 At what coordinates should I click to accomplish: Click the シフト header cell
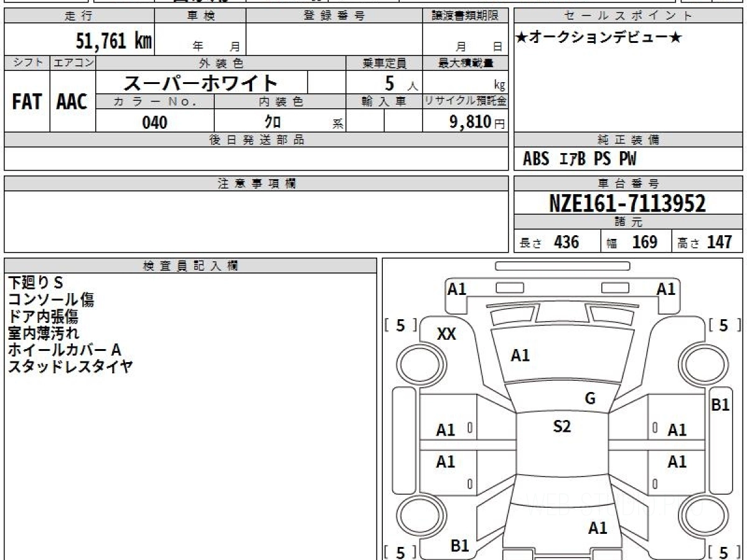[x=27, y=63]
